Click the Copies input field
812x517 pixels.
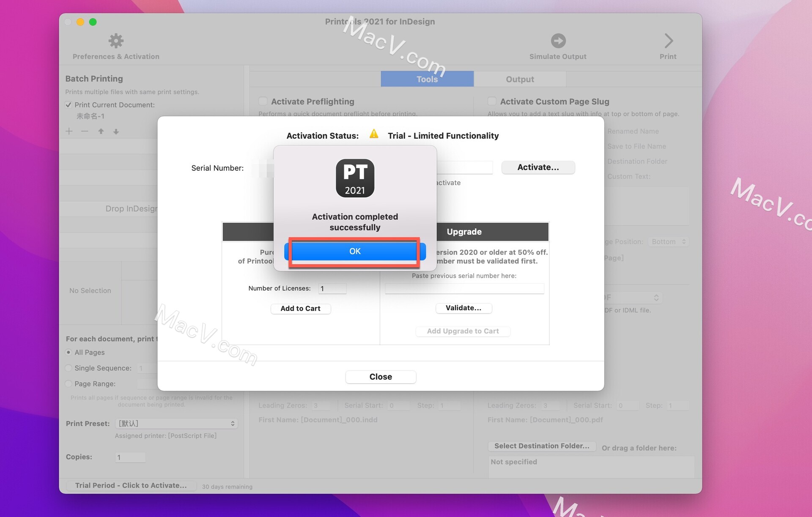(130, 457)
